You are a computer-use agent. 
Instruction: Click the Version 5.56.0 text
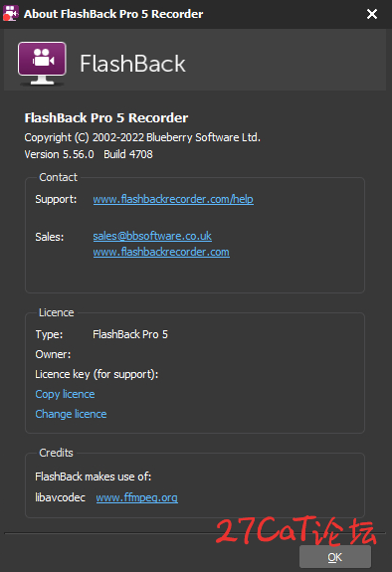(x=59, y=154)
